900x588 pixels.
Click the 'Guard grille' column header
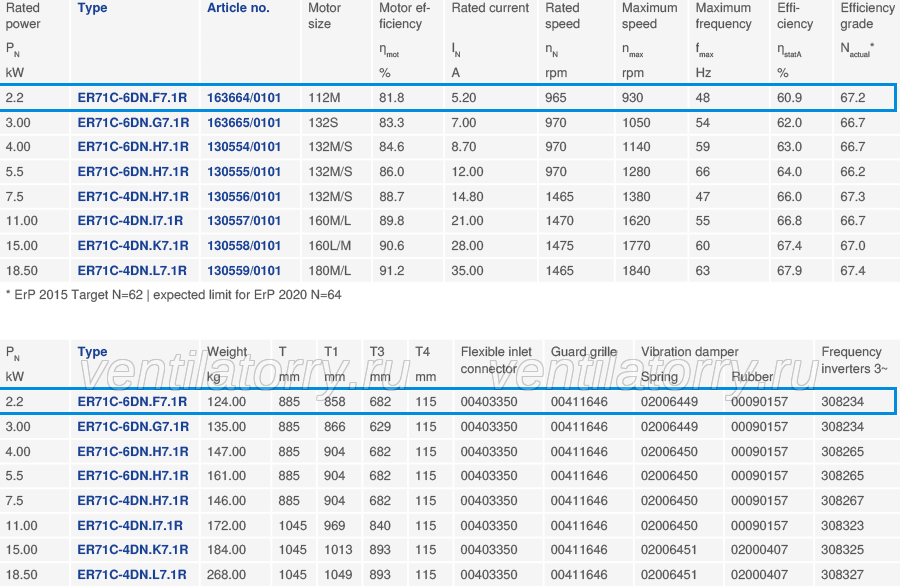coord(584,352)
